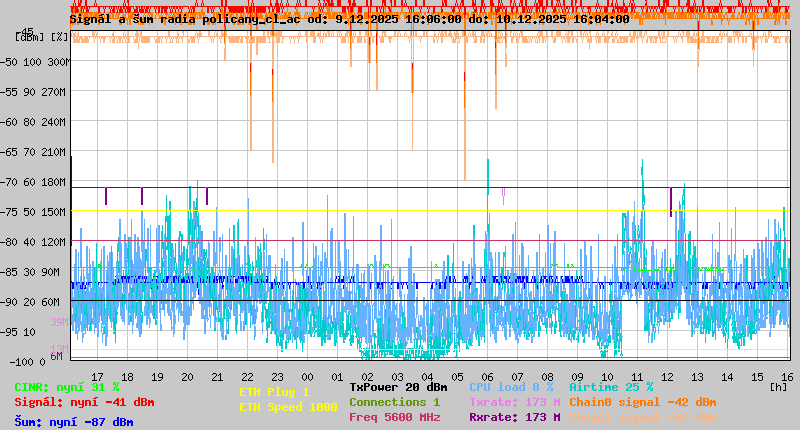Click the [h] unit label at axis end
The image size is (800, 430).
[778, 386]
